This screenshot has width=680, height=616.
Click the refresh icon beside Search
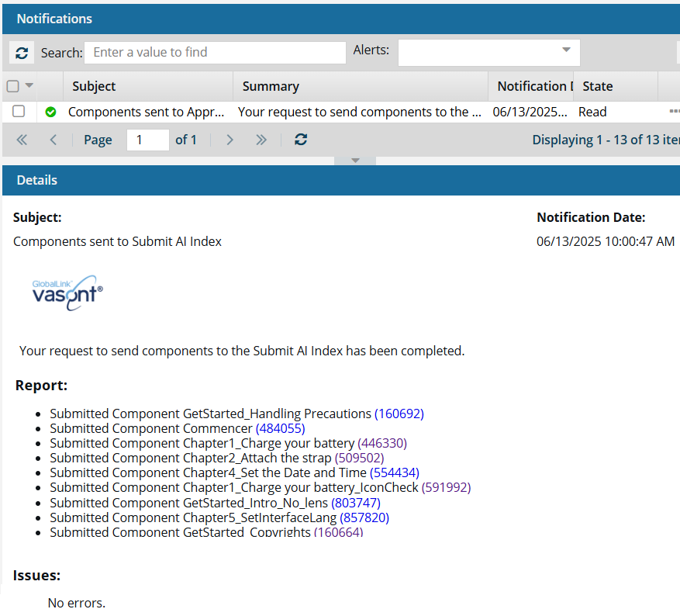point(22,53)
